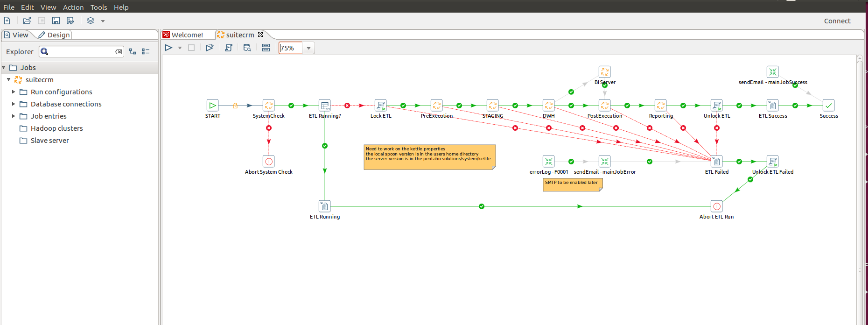Select the START entry on the canvas
The image size is (868, 325).
(x=212, y=106)
